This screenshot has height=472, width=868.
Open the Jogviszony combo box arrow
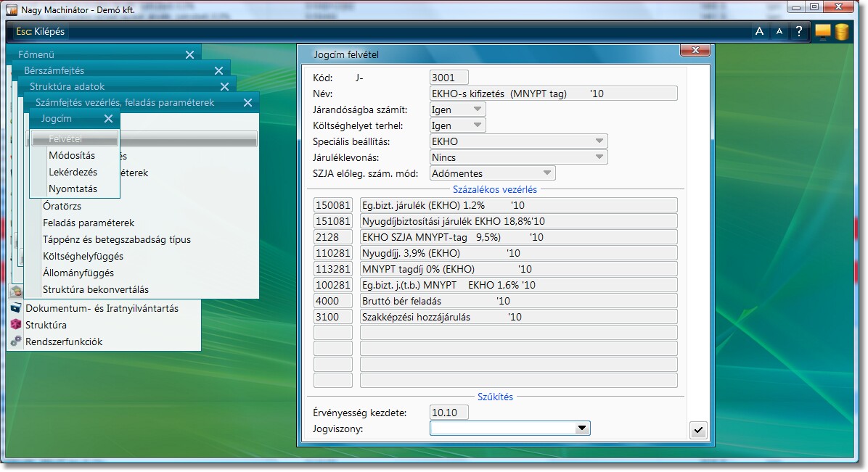tap(581, 429)
